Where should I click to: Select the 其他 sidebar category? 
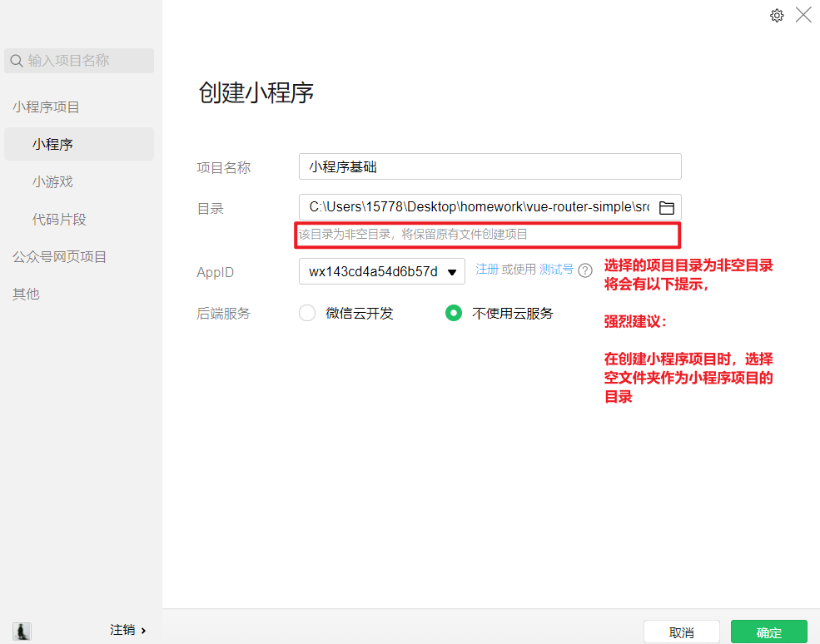[x=26, y=295]
